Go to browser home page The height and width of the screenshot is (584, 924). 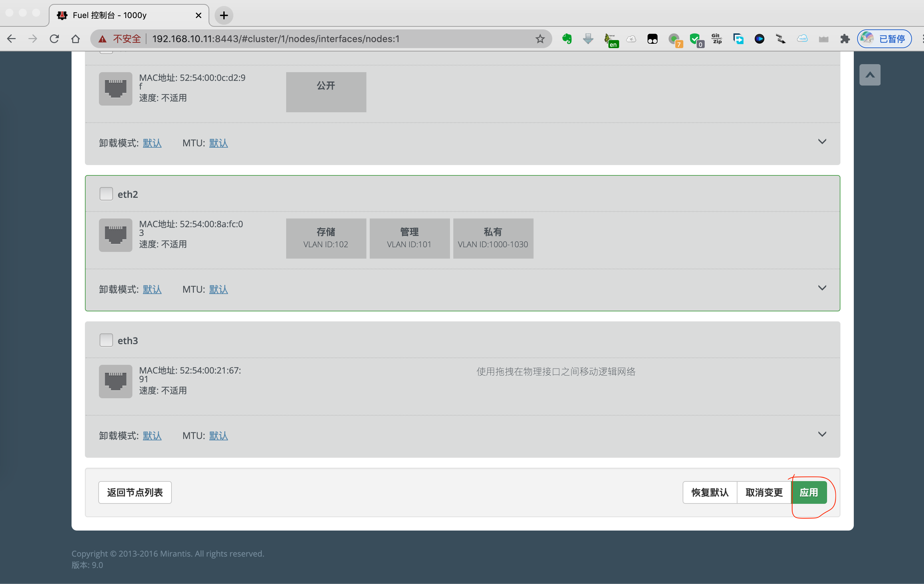click(76, 39)
